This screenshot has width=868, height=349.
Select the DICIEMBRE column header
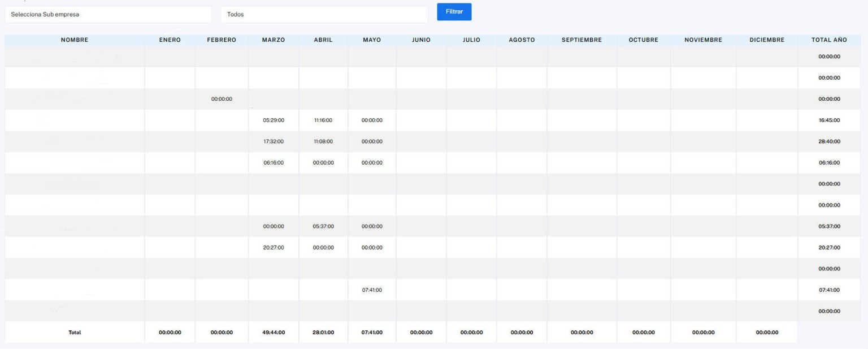click(767, 40)
